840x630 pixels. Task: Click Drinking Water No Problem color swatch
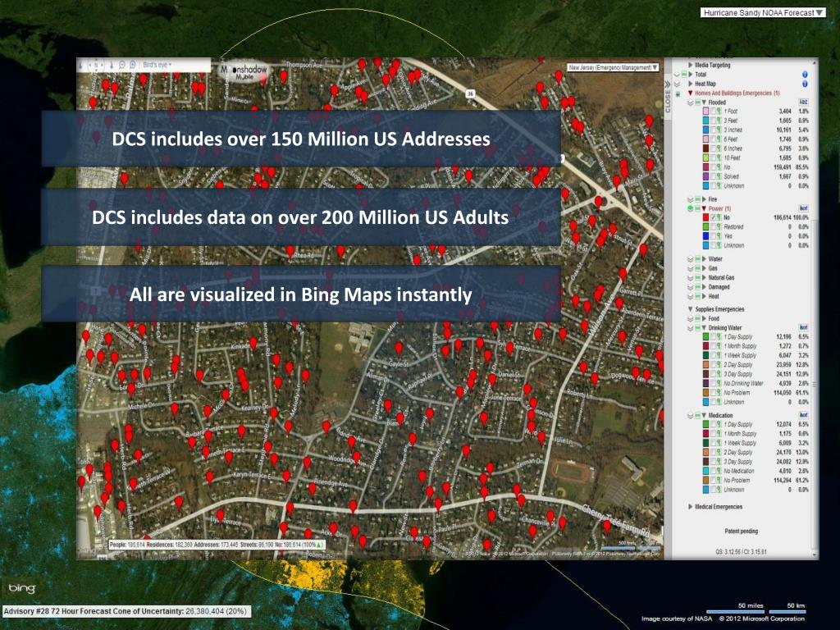pos(706,393)
